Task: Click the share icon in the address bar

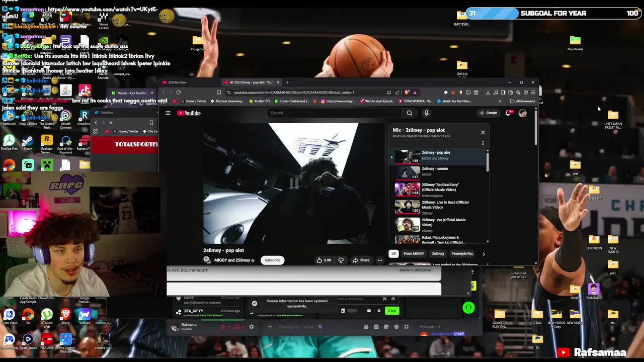Action: pyautogui.click(x=397, y=93)
